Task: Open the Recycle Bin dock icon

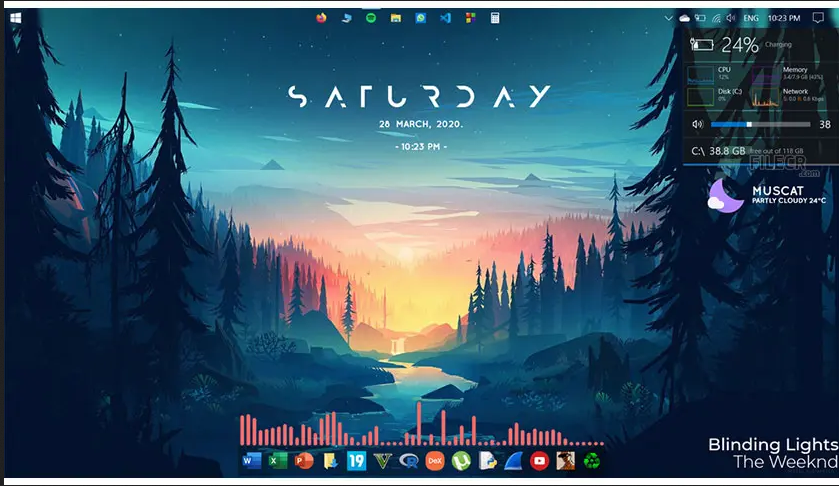Action: (592, 461)
